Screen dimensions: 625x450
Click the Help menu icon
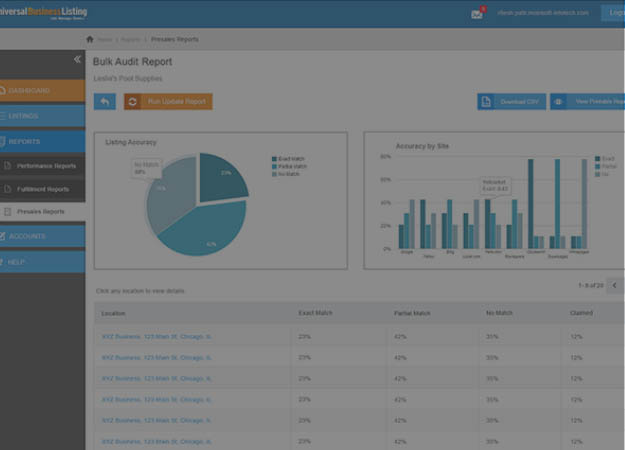click(x=2, y=262)
